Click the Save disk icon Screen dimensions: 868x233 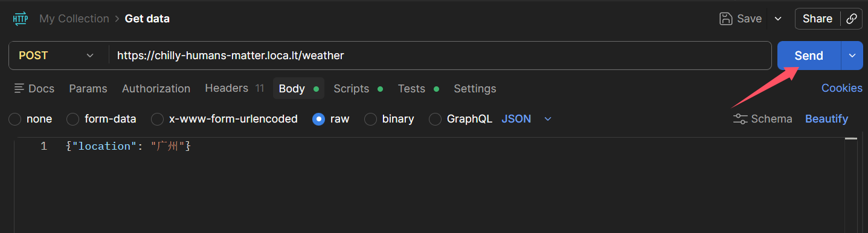coord(726,19)
